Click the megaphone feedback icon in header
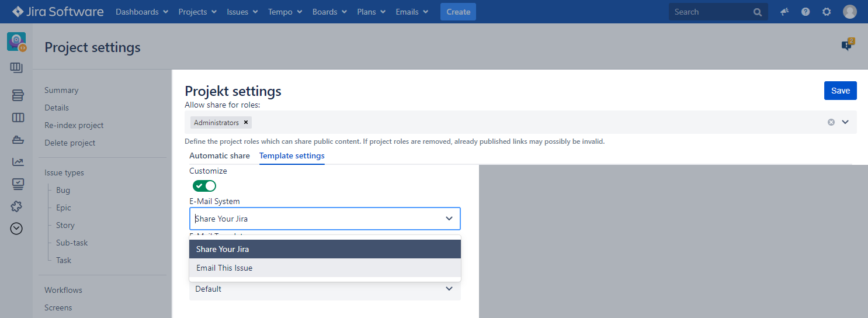The height and width of the screenshot is (318, 868). [784, 12]
